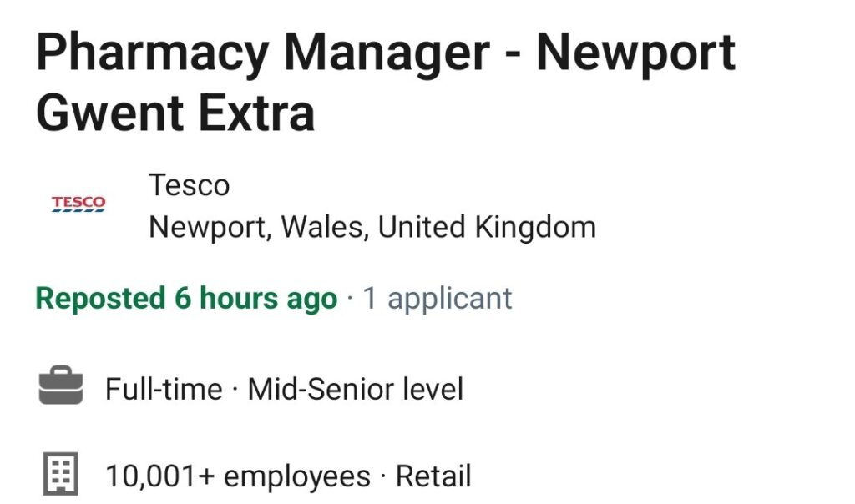Click the Tesco company logo
The width and height of the screenshot is (855, 504).
pyautogui.click(x=78, y=204)
